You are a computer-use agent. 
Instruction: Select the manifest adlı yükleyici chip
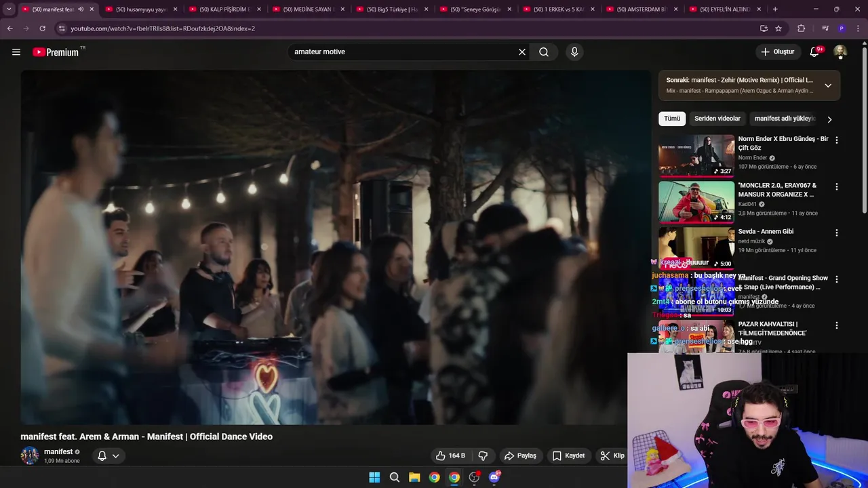784,119
